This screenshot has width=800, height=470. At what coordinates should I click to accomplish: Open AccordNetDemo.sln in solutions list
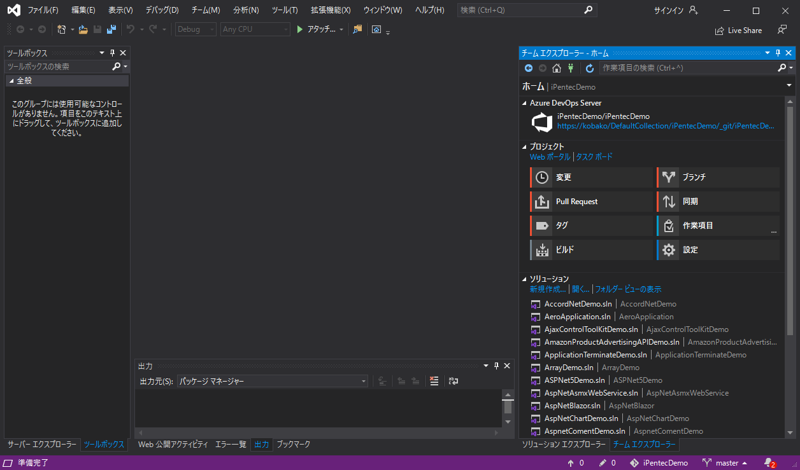[x=578, y=304]
